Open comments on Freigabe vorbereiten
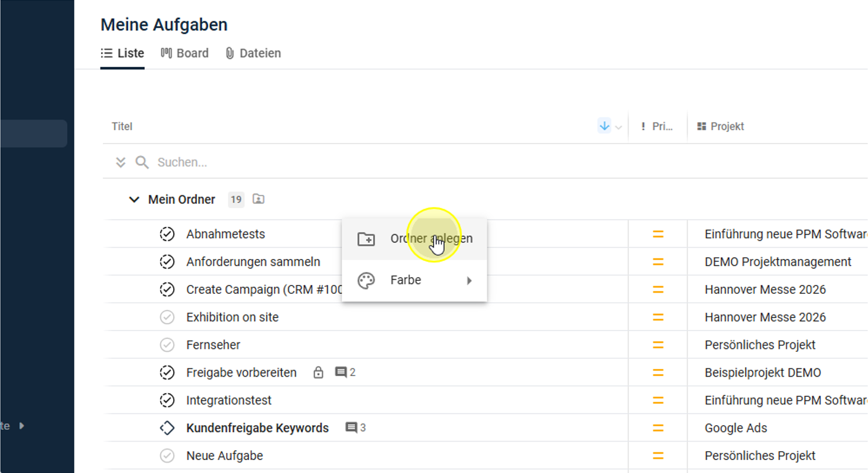 345,372
